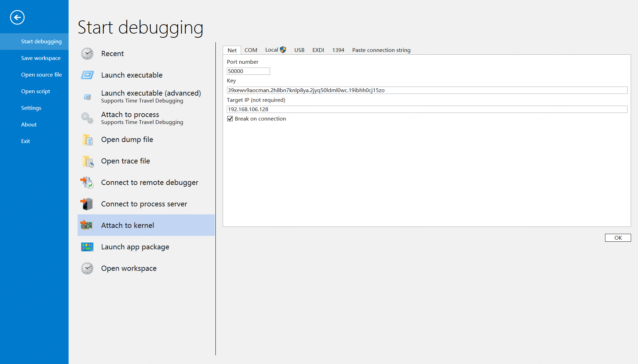Select Open dump file label

(x=127, y=140)
